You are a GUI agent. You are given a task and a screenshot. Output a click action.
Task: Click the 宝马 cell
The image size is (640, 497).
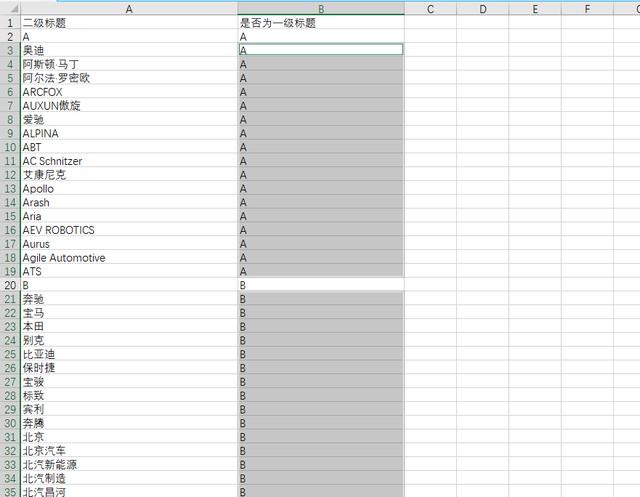coord(129,313)
